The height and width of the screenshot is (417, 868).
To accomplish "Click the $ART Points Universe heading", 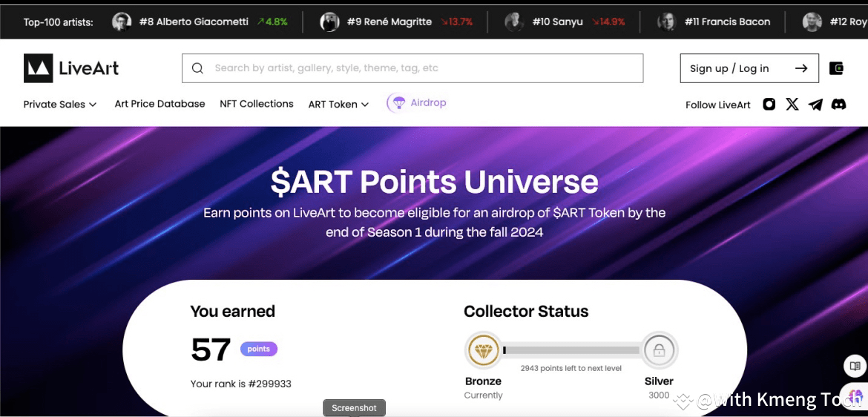I will click(435, 183).
